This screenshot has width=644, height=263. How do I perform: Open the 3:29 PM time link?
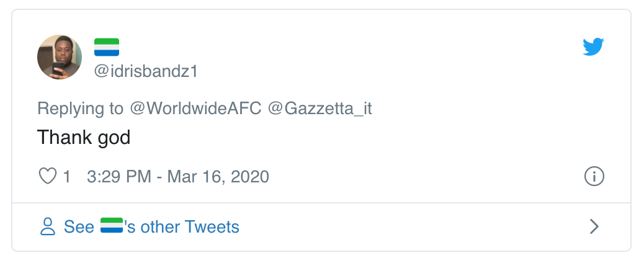(119, 177)
